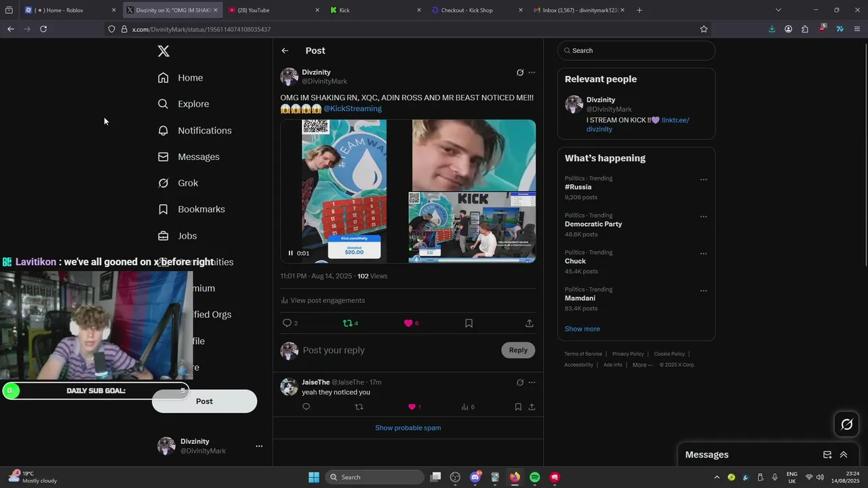Open the post video thumbnail
Viewport: 868px width, 488px height.
click(408, 191)
